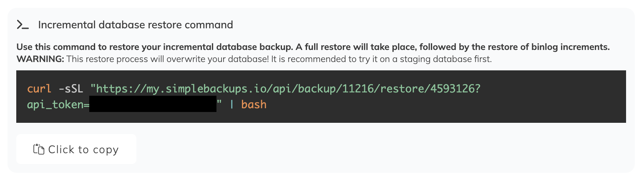Click the bold "WARNING:" label
Viewport: 644px width, 179px height.
(x=40, y=59)
